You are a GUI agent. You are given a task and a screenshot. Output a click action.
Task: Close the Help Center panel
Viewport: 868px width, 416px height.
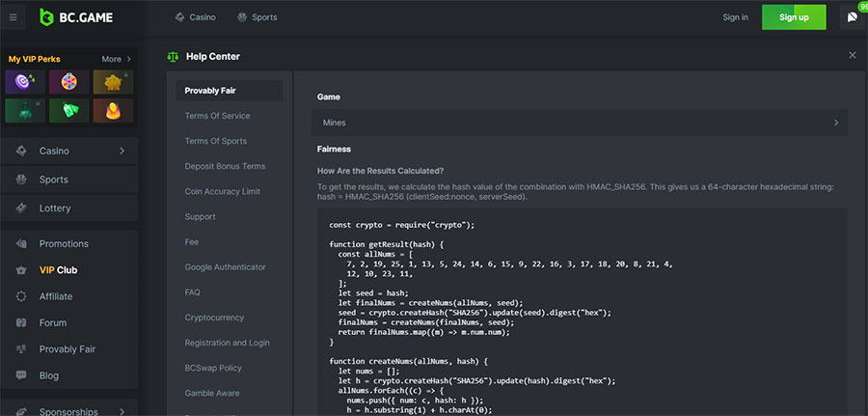click(853, 55)
